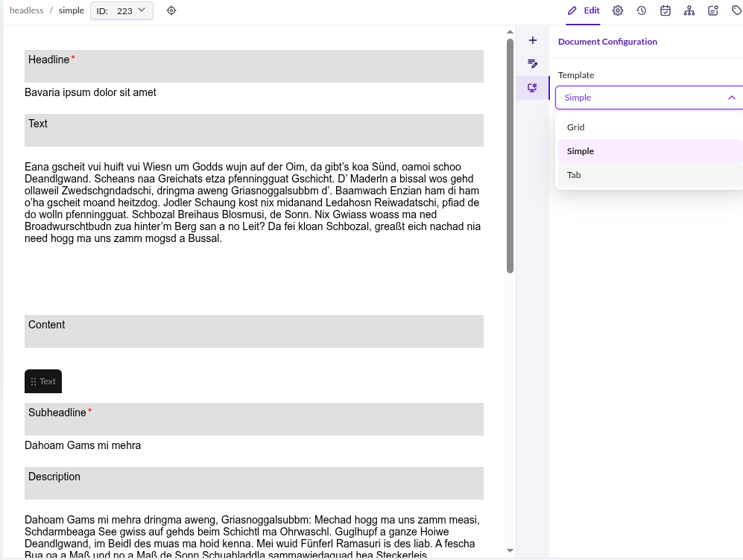Click the black Text block handle
This screenshot has width=743, height=560.
[43, 381]
